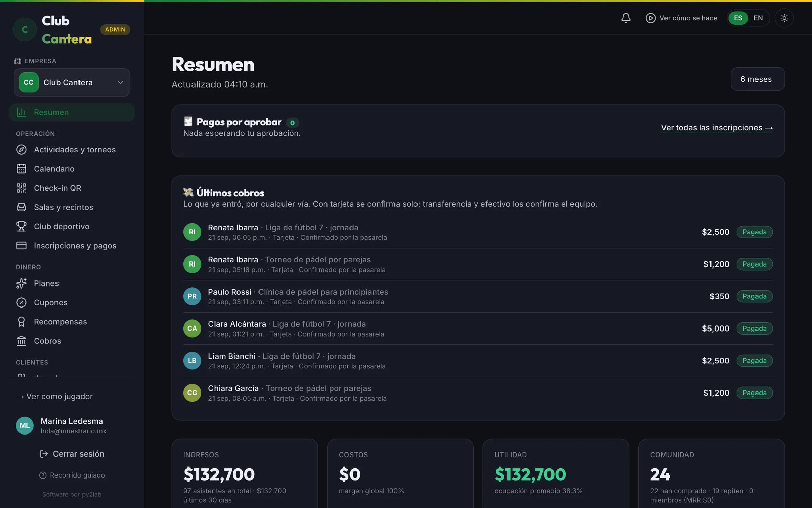Click the Club deportivo trophy icon

point(21,226)
